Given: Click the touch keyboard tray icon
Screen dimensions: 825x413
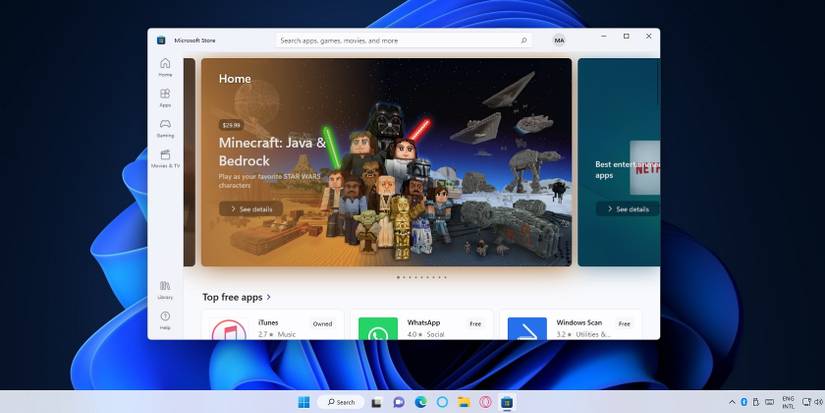Looking at the screenshot, I should 769,402.
